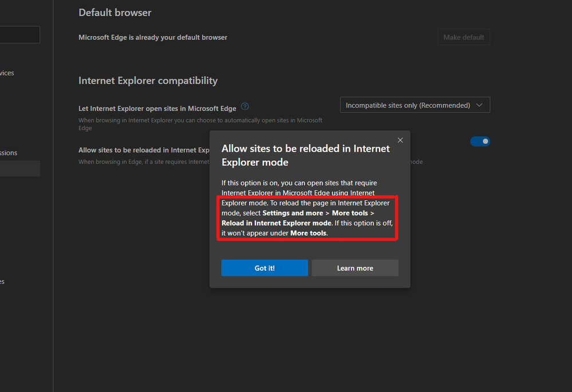Click the Internet Explorer compatibility heading

point(148,81)
